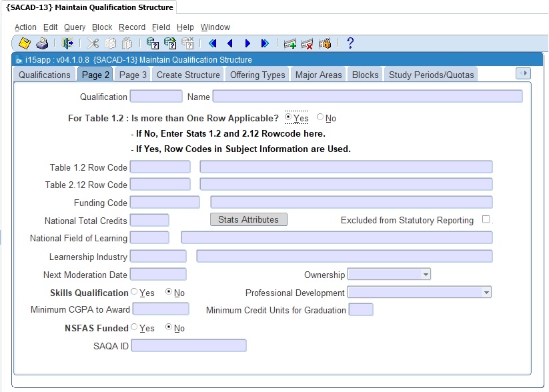Expand the Professional Development dropdown
The height and width of the screenshot is (392, 549).
pos(486,293)
